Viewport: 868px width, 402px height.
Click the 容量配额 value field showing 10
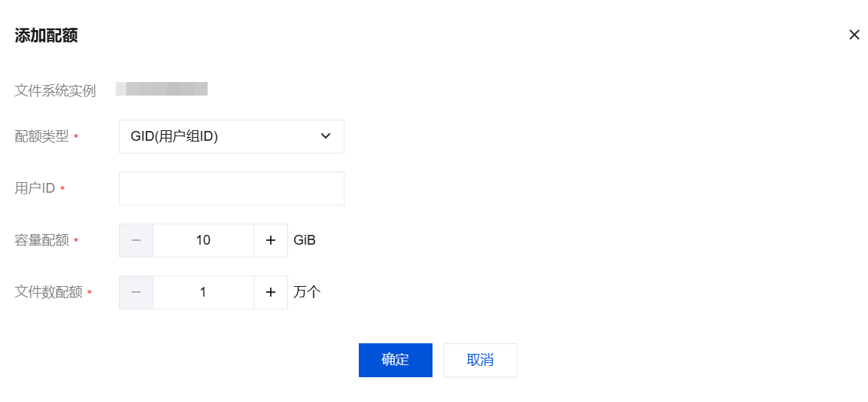(x=203, y=240)
